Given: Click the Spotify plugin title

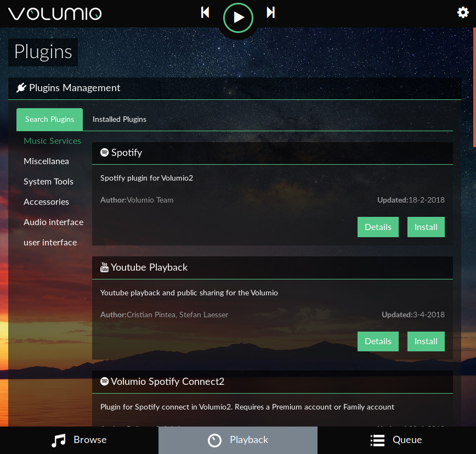Looking at the screenshot, I should point(127,153).
